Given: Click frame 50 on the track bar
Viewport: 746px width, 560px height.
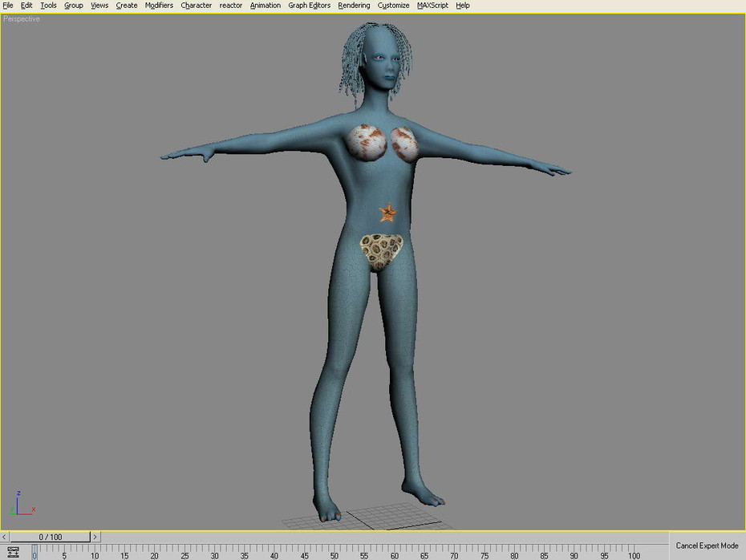Looking at the screenshot, I should click(334, 552).
